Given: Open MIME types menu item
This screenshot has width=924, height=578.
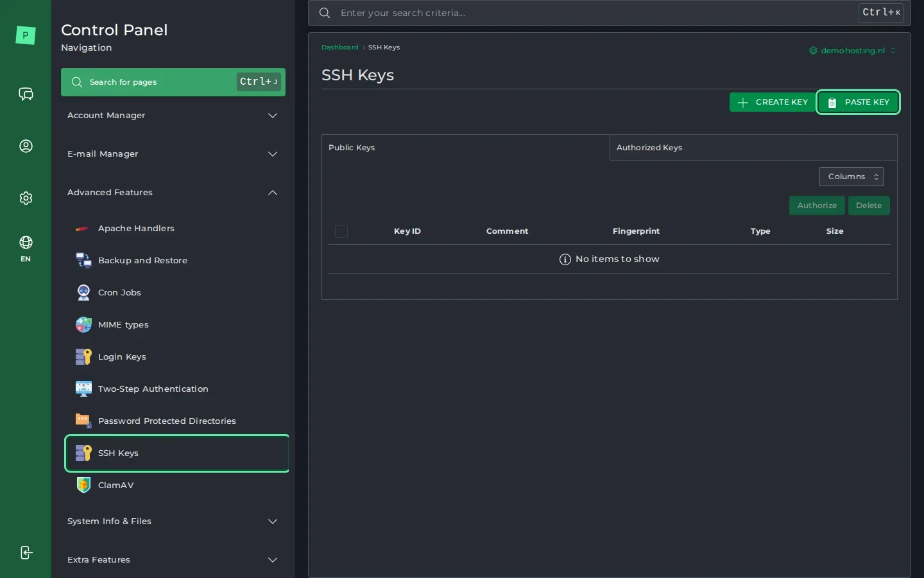Looking at the screenshot, I should (176, 325).
